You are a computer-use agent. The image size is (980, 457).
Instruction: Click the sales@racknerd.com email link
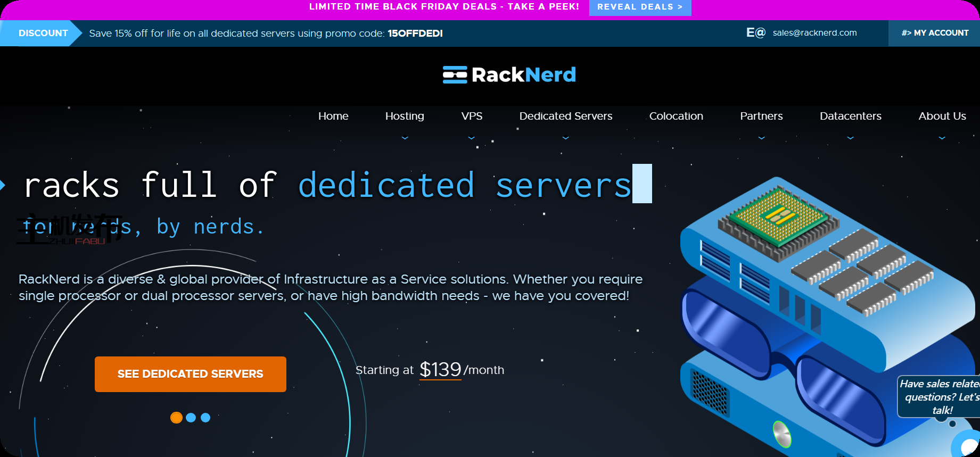tap(814, 33)
